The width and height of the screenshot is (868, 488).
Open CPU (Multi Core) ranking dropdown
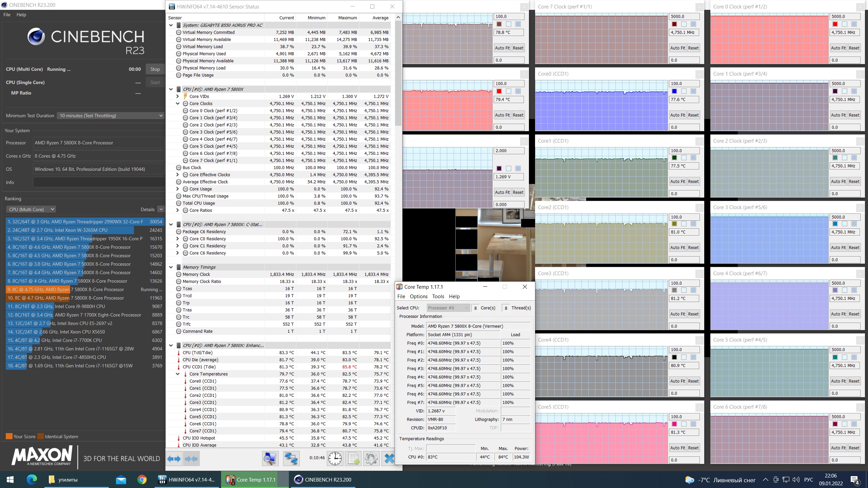point(31,209)
